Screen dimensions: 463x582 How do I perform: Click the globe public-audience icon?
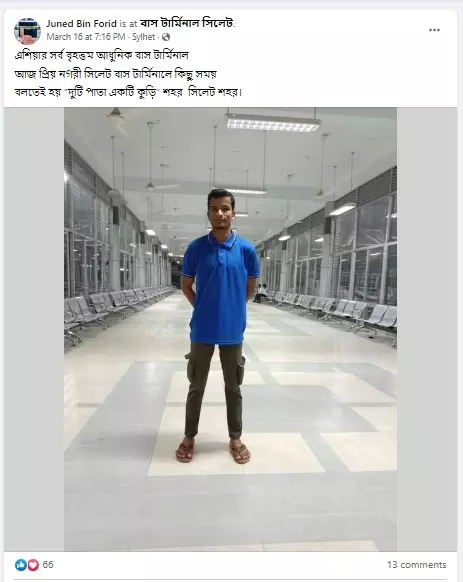pos(166,37)
